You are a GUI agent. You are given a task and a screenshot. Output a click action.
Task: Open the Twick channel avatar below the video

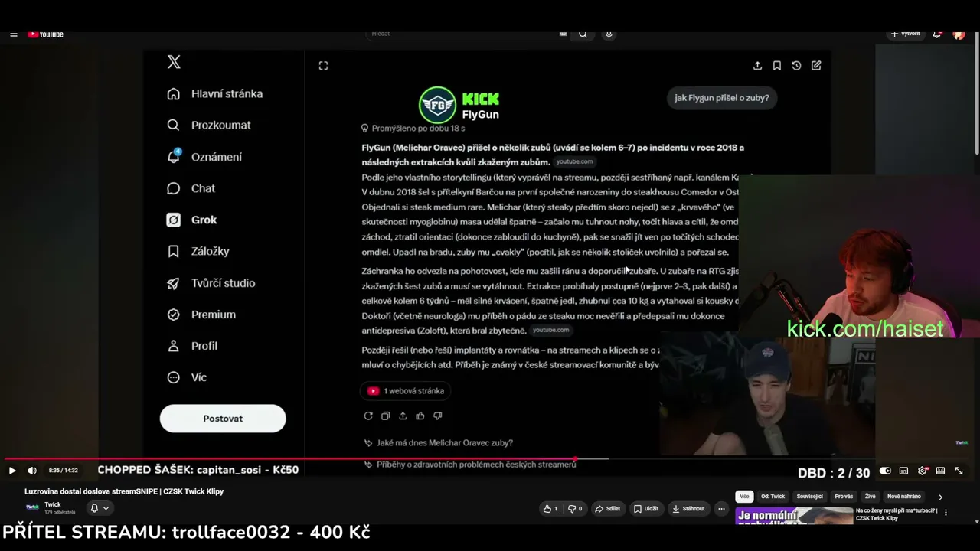coord(32,507)
